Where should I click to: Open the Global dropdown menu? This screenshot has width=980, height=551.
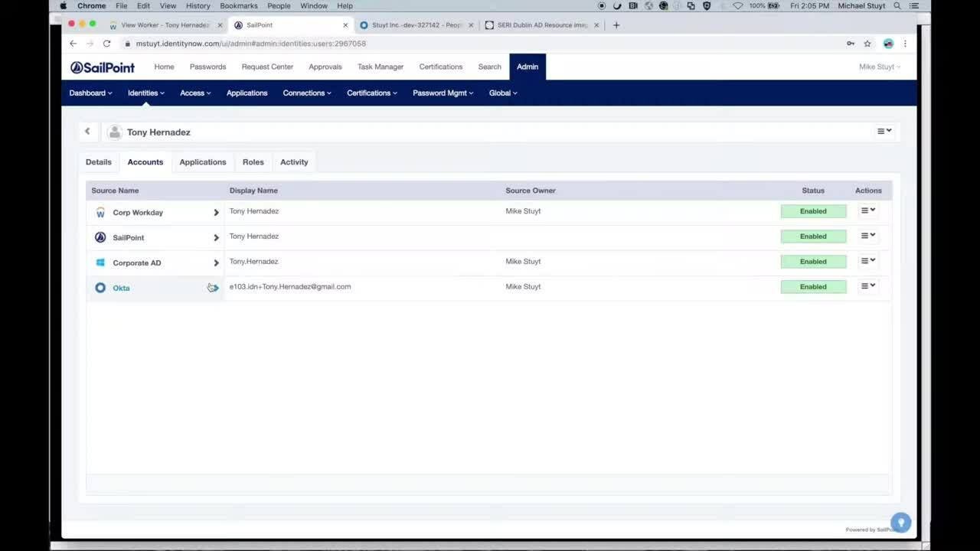pyautogui.click(x=503, y=93)
